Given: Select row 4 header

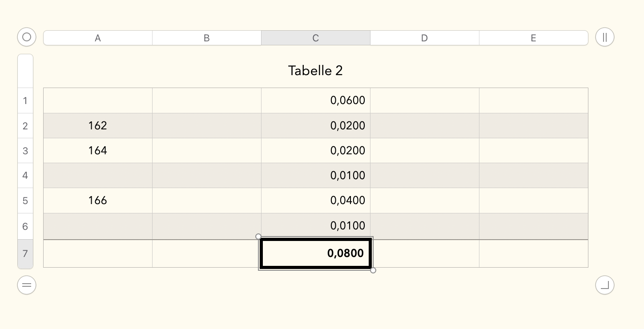Looking at the screenshot, I should coord(25,176).
